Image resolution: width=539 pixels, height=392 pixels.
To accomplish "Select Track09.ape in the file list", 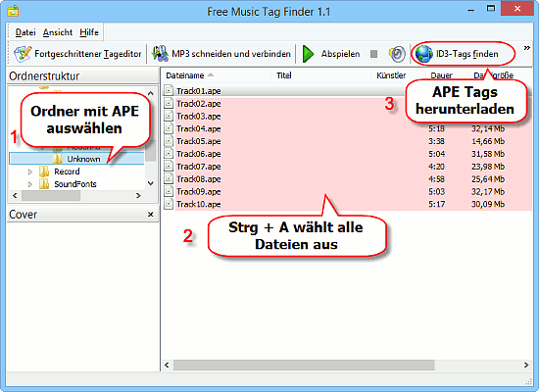I will (199, 191).
